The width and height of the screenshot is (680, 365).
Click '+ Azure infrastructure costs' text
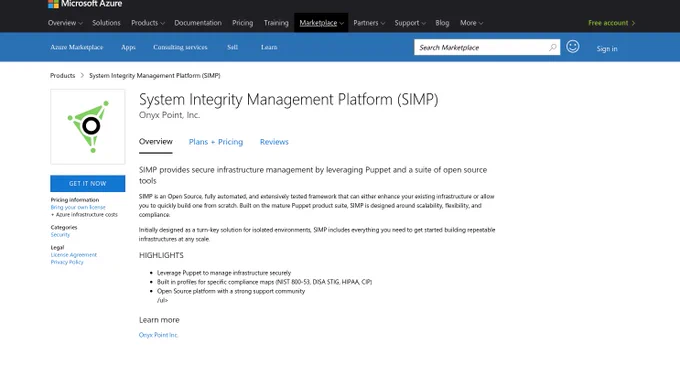tap(84, 215)
